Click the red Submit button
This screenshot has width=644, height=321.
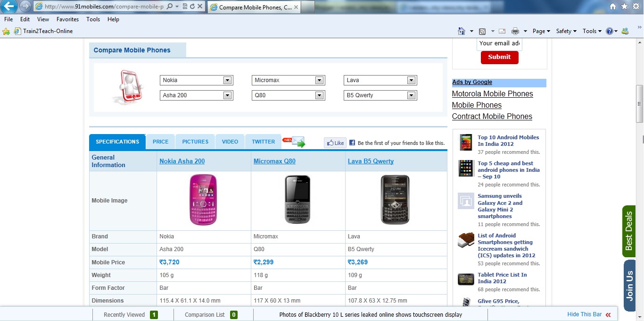coord(499,57)
